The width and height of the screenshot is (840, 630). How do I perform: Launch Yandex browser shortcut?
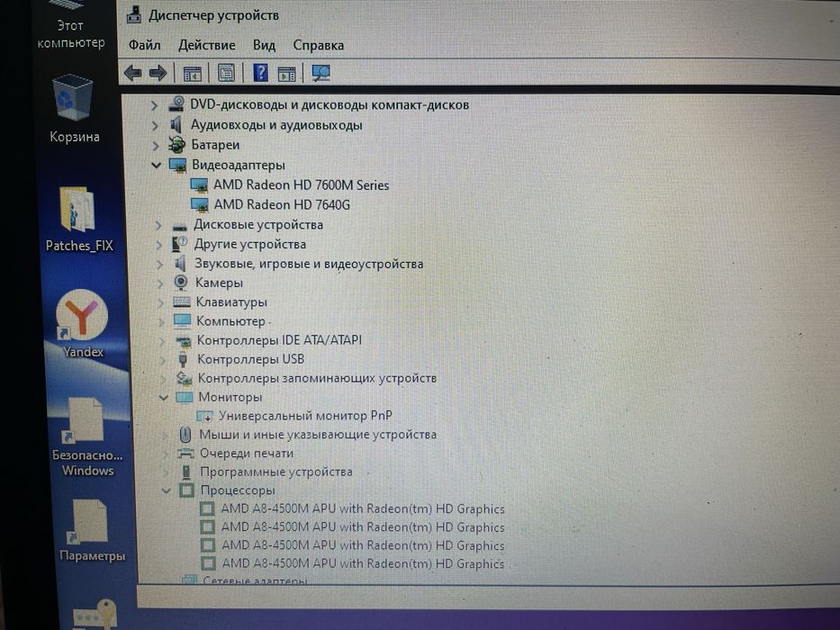82,324
